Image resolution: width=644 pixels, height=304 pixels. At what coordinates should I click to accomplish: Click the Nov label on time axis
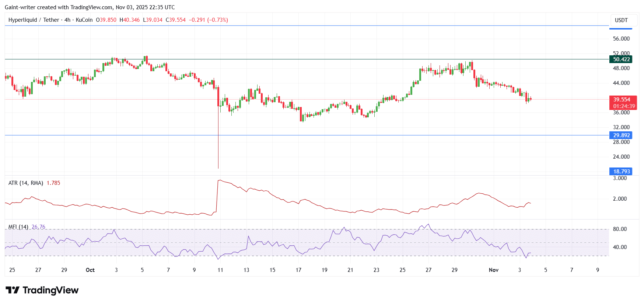point(493,270)
